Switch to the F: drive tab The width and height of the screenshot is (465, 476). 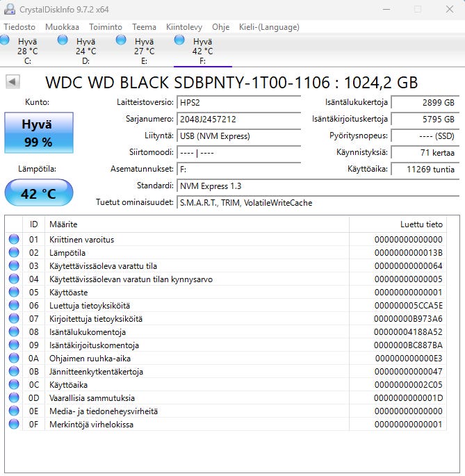(202, 50)
